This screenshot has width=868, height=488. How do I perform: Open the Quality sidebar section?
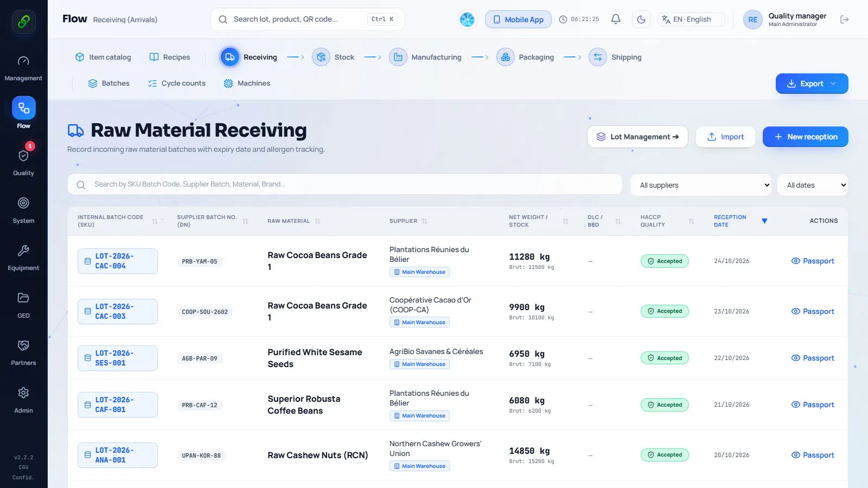(23, 163)
